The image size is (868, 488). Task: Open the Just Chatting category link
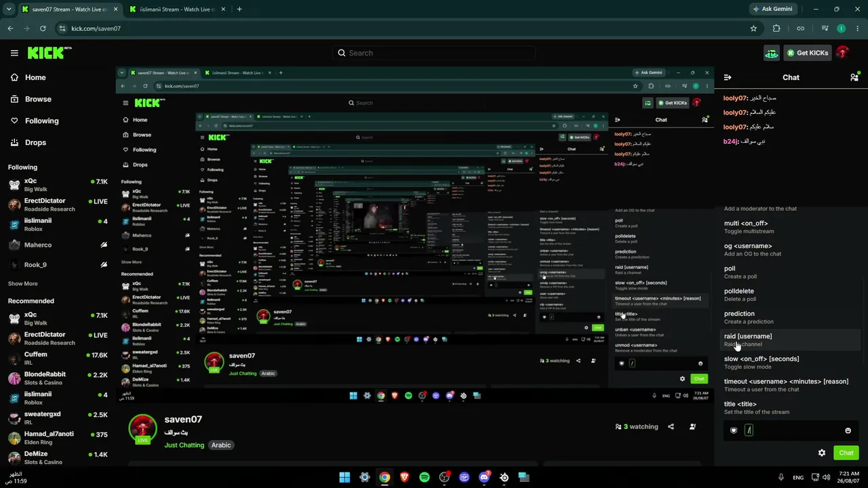point(184,445)
